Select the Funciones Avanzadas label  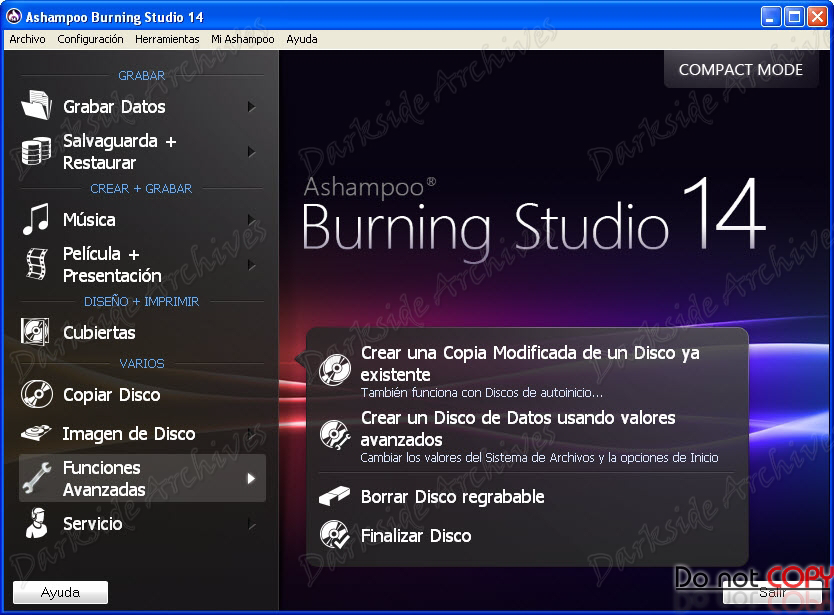(104, 478)
